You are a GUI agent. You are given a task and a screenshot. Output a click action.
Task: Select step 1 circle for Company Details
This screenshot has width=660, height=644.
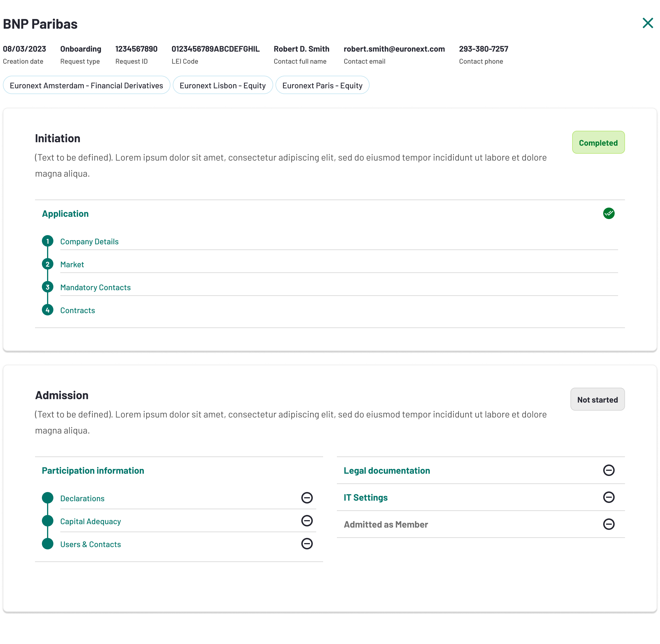pyautogui.click(x=47, y=241)
